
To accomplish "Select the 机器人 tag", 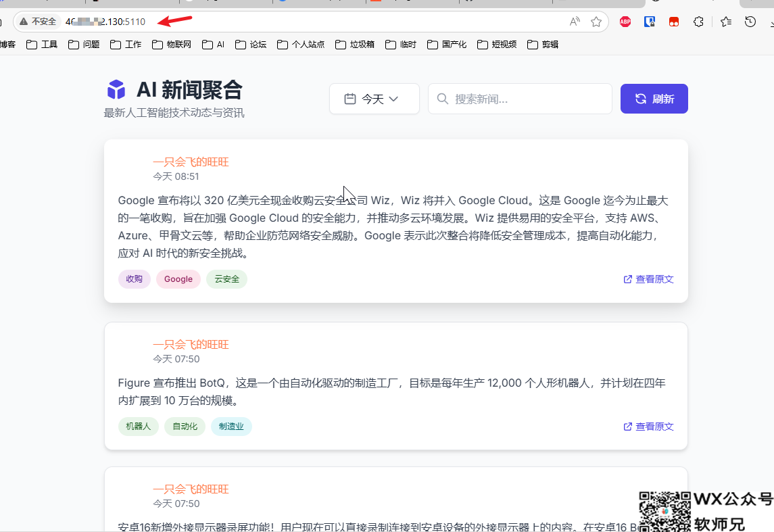I will (x=138, y=427).
